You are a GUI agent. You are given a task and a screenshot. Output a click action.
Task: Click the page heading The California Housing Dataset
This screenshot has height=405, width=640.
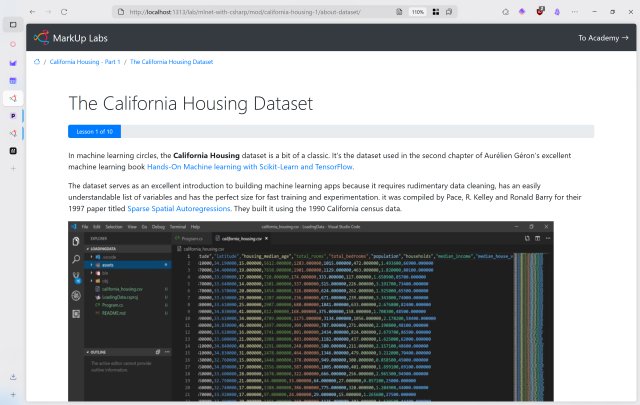[x=191, y=103]
